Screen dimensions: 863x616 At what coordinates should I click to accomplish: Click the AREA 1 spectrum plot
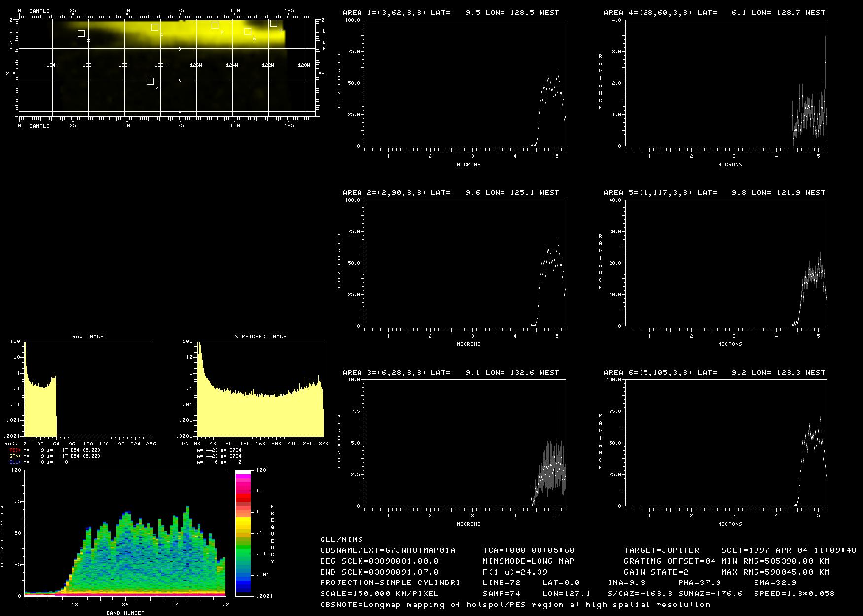[465, 83]
